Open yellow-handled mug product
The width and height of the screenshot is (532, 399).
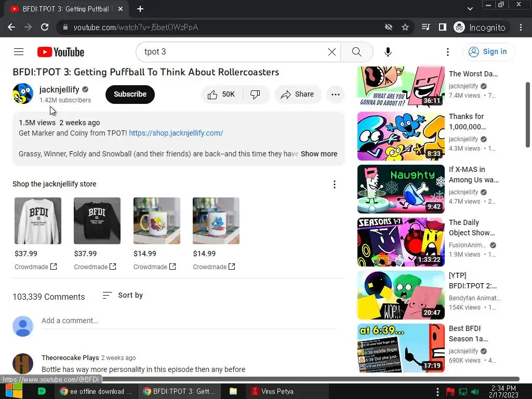157,220
